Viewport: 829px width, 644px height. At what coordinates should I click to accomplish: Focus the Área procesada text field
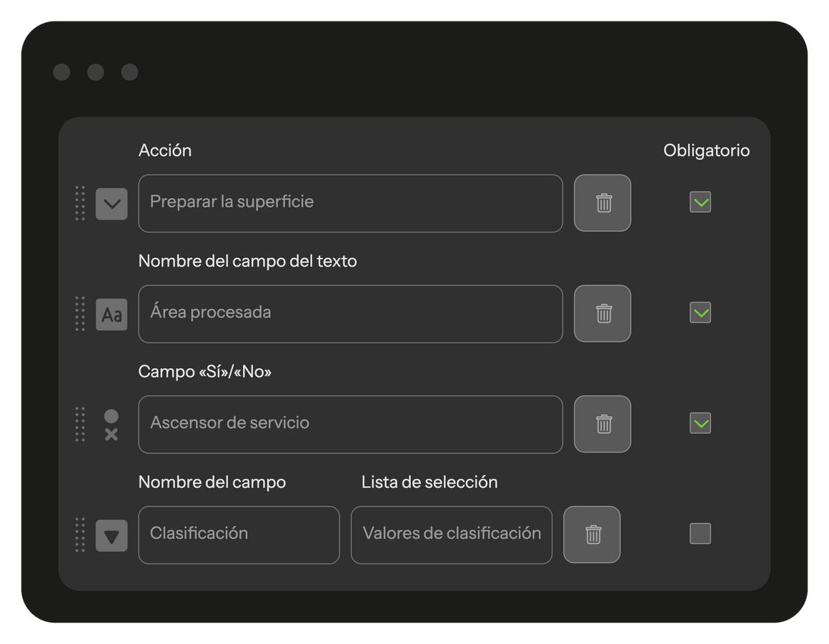[x=350, y=314]
